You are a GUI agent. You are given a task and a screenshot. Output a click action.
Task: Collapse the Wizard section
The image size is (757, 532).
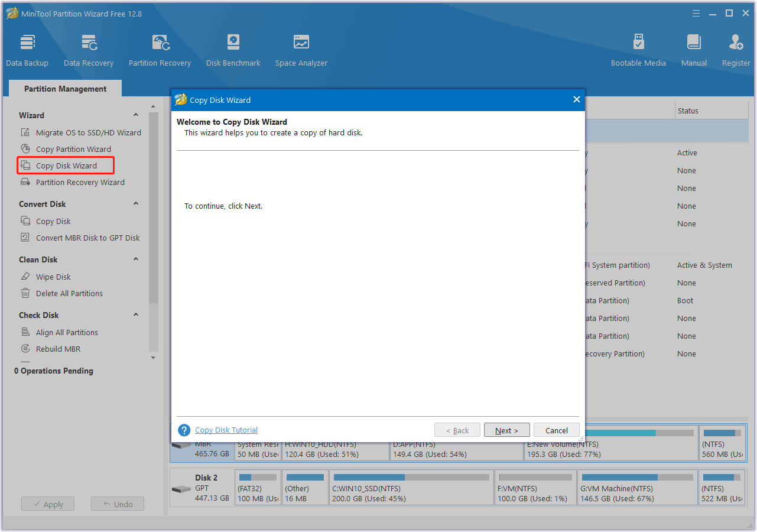point(136,115)
